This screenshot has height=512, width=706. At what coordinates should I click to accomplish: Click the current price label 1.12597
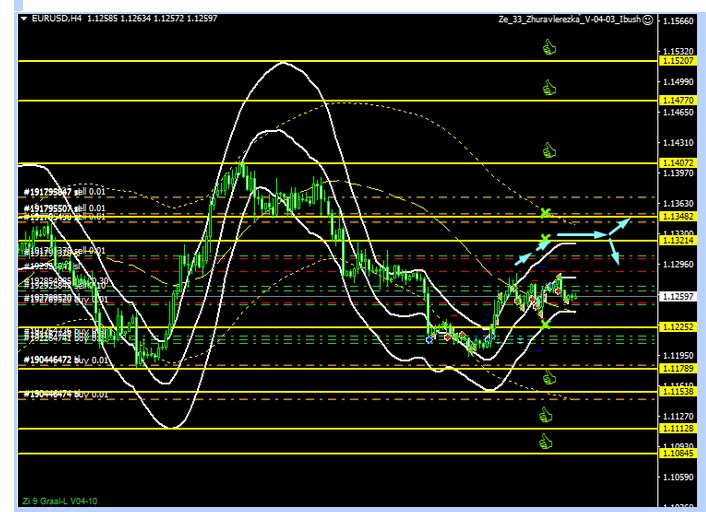click(677, 296)
